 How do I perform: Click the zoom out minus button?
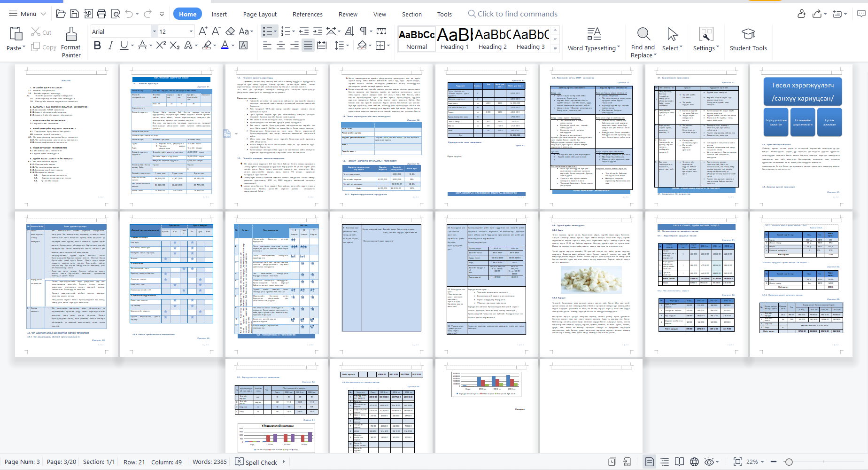(x=774, y=462)
